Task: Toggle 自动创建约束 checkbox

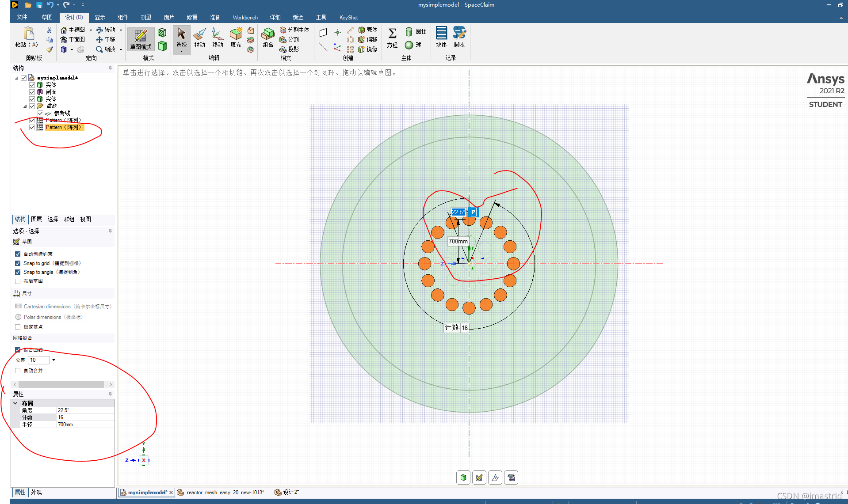Action: [18, 254]
